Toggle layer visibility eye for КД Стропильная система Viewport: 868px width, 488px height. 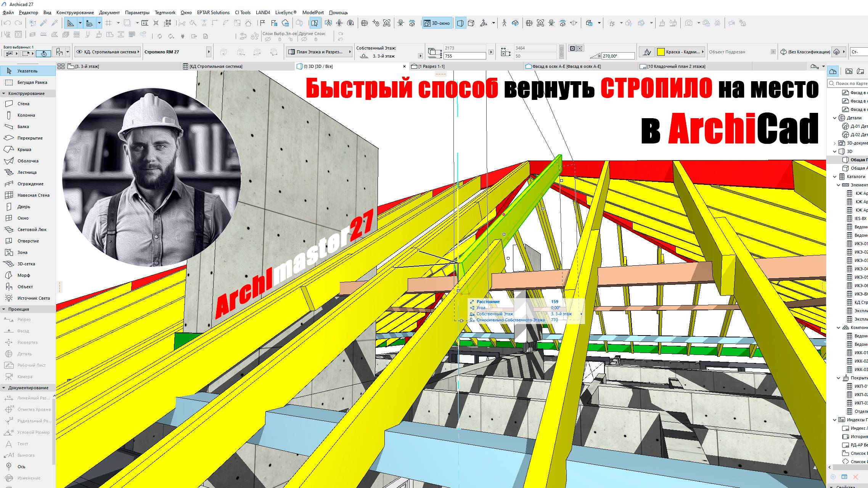[79, 52]
